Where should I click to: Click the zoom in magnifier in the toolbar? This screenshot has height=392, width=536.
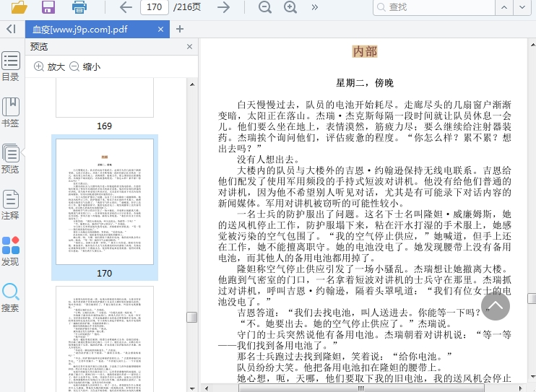coord(290,7)
